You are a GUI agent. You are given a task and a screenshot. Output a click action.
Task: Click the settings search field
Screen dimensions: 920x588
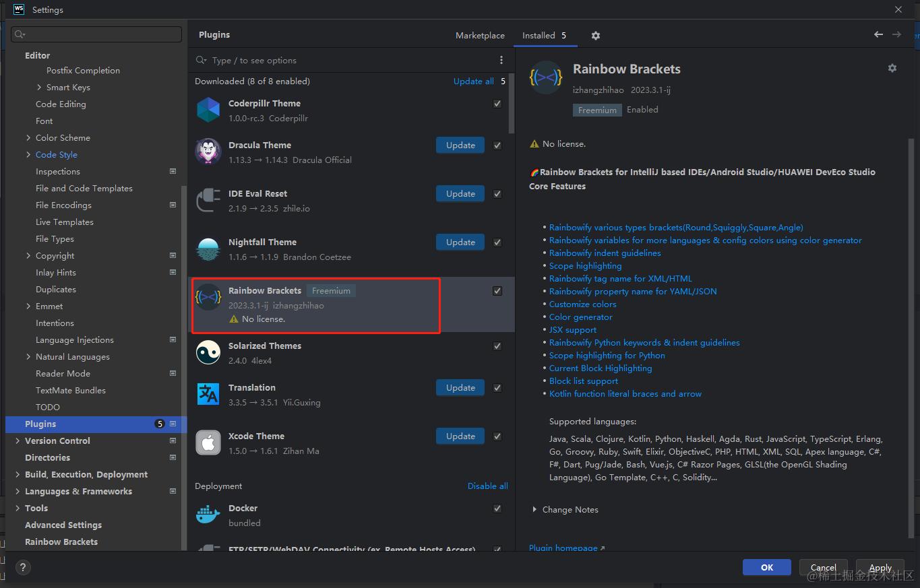(96, 34)
